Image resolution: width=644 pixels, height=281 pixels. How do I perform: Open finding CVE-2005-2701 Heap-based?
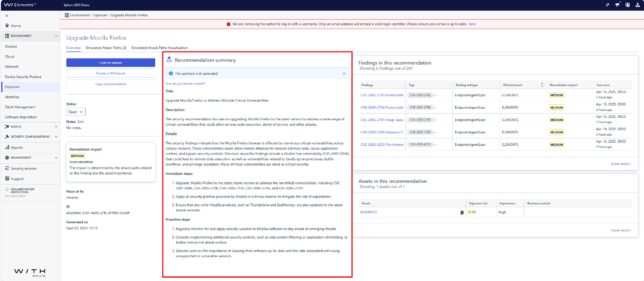(x=382, y=120)
